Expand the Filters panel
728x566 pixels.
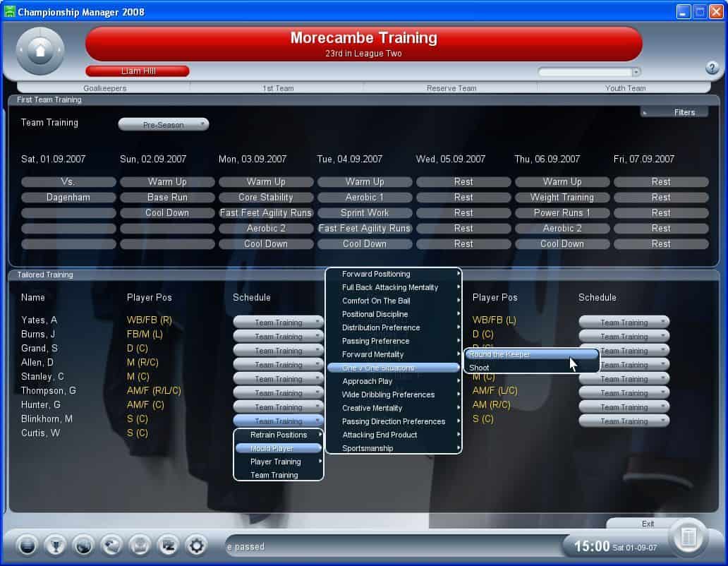674,112
